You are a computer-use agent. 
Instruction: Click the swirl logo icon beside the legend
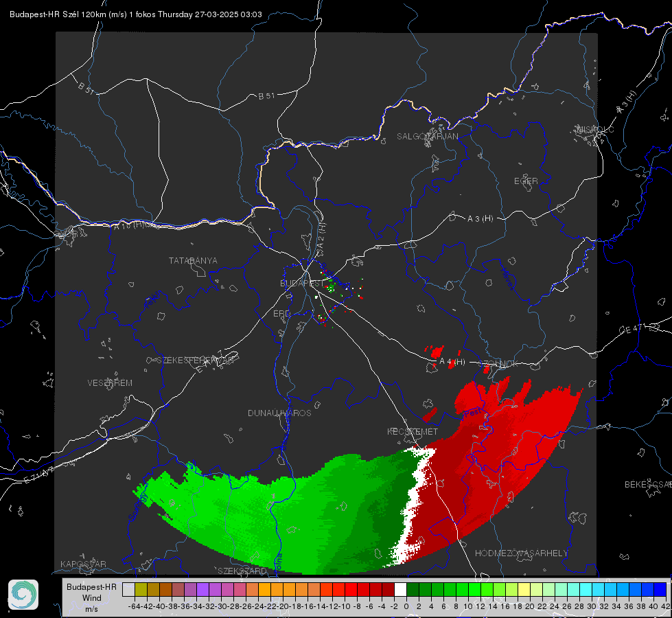pyautogui.click(x=23, y=595)
